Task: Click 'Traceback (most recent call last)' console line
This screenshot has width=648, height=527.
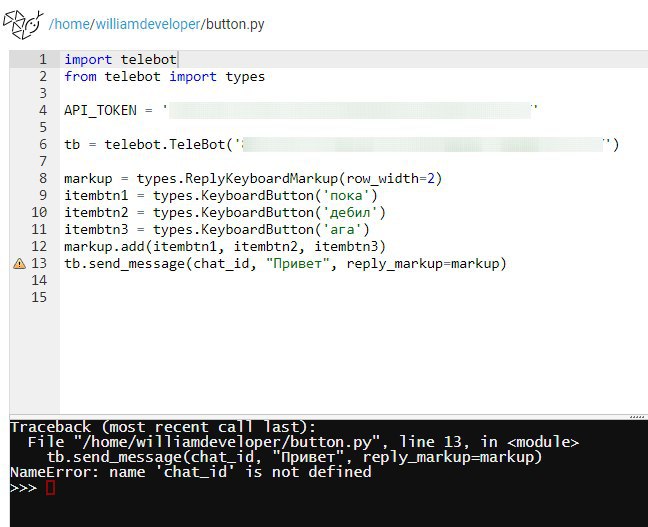Action: pyautogui.click(x=163, y=427)
